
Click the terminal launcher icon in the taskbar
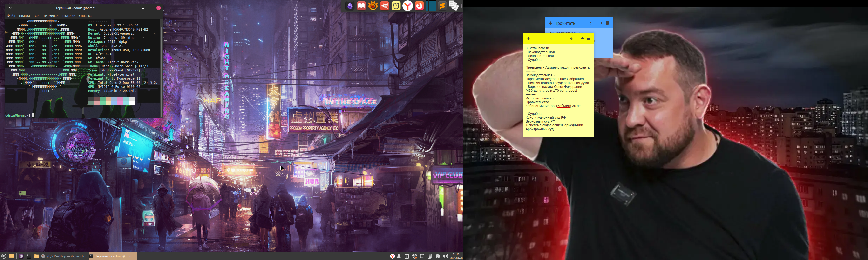point(29,256)
